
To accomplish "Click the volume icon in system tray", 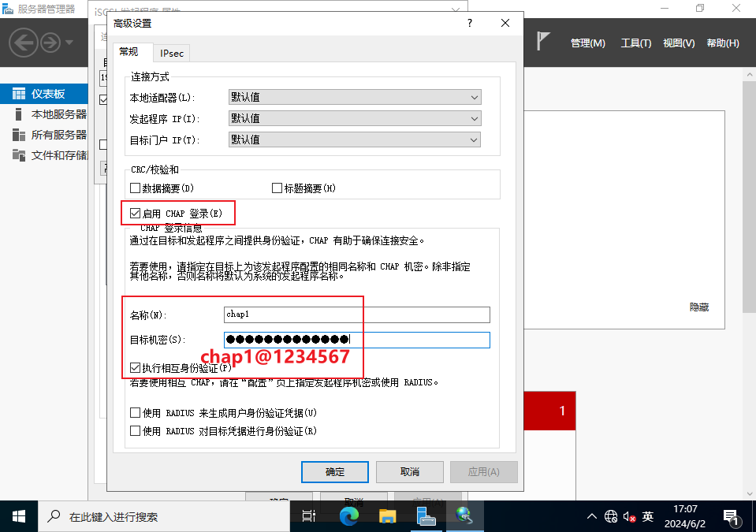I will pos(629,517).
